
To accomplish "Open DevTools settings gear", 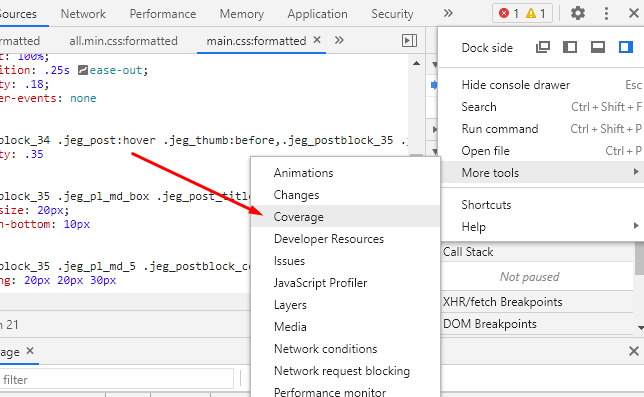I will click(577, 14).
